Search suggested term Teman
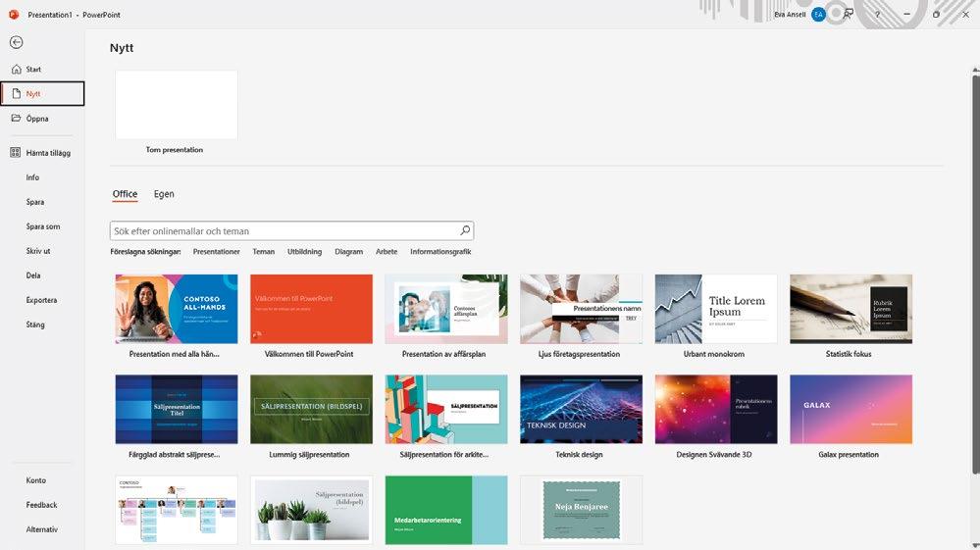 (264, 252)
